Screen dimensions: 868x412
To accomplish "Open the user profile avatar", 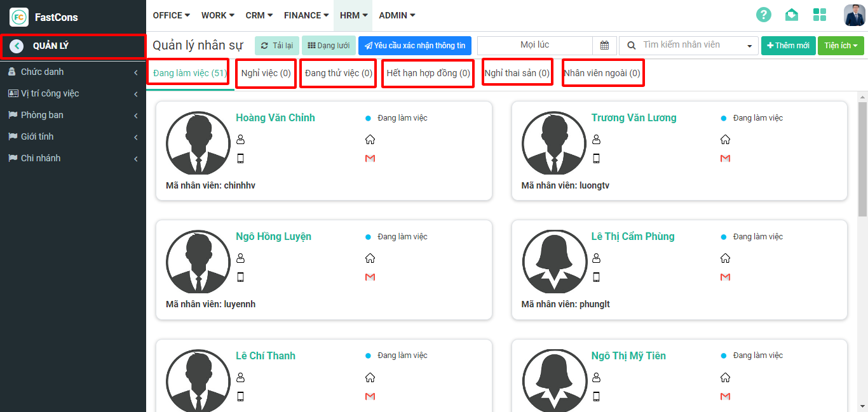I will [x=854, y=15].
